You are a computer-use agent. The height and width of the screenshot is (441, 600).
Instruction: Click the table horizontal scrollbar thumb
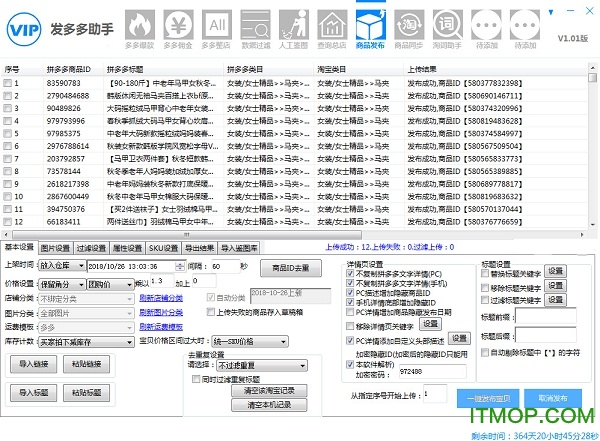click(187, 234)
